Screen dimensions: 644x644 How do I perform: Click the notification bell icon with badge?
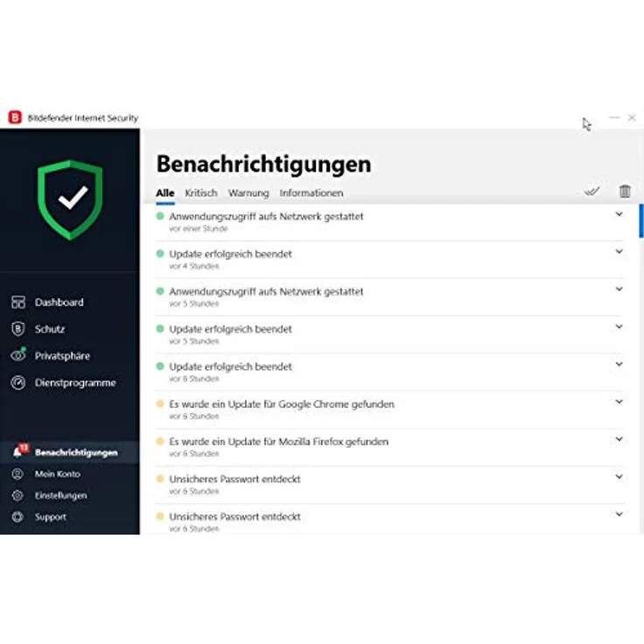pos(20,451)
